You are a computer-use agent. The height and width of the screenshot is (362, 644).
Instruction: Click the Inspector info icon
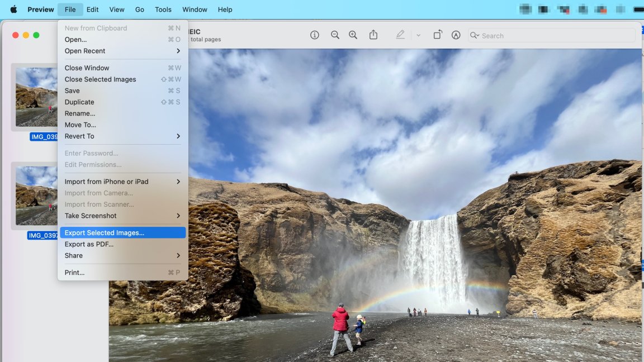[315, 35]
